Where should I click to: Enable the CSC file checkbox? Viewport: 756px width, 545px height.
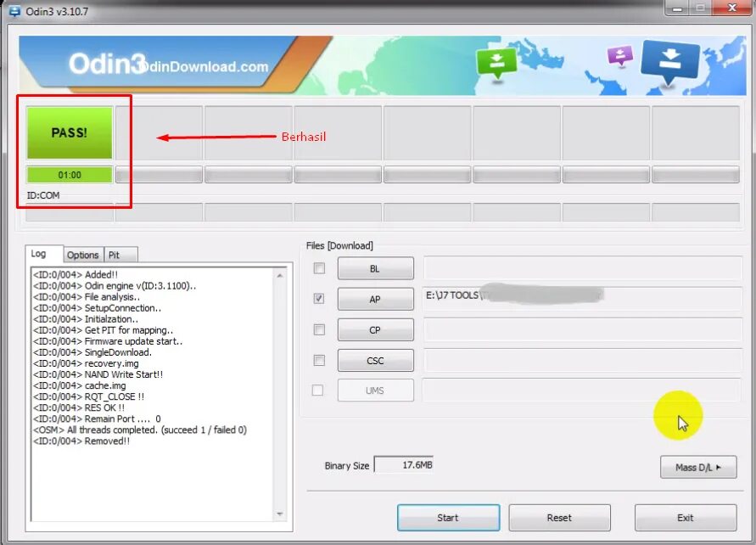pos(319,360)
